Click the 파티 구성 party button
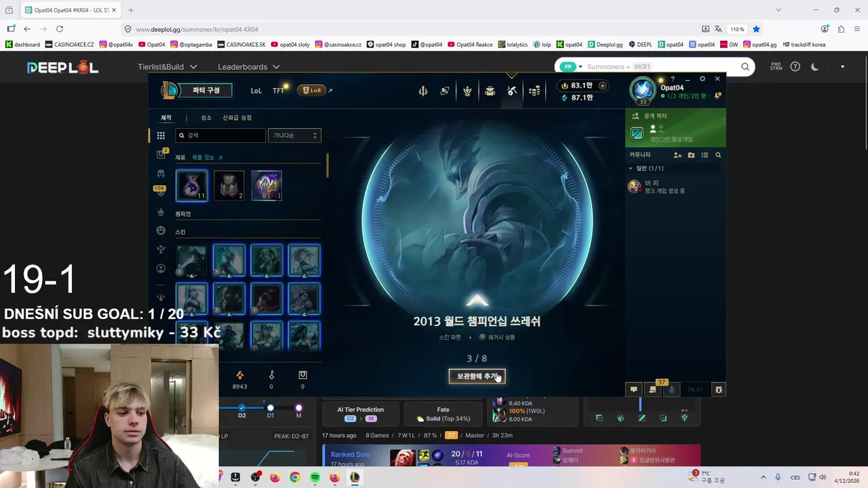The image size is (868, 488). click(206, 90)
